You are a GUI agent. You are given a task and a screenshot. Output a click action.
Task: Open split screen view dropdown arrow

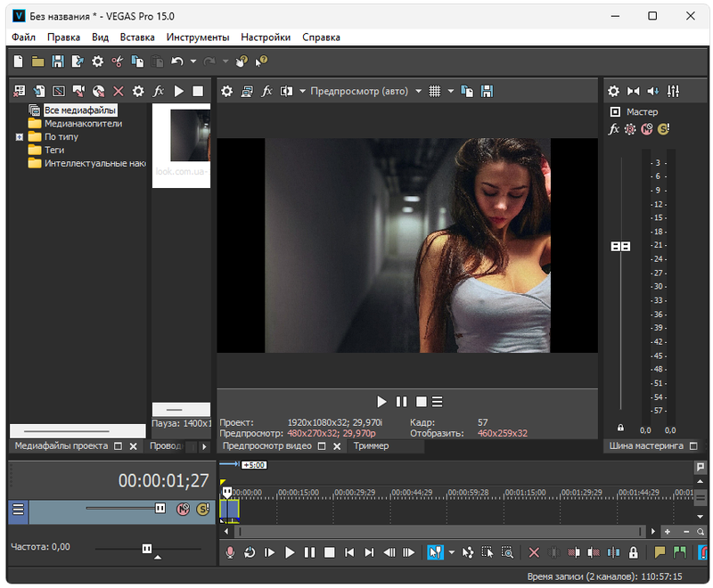tap(302, 92)
